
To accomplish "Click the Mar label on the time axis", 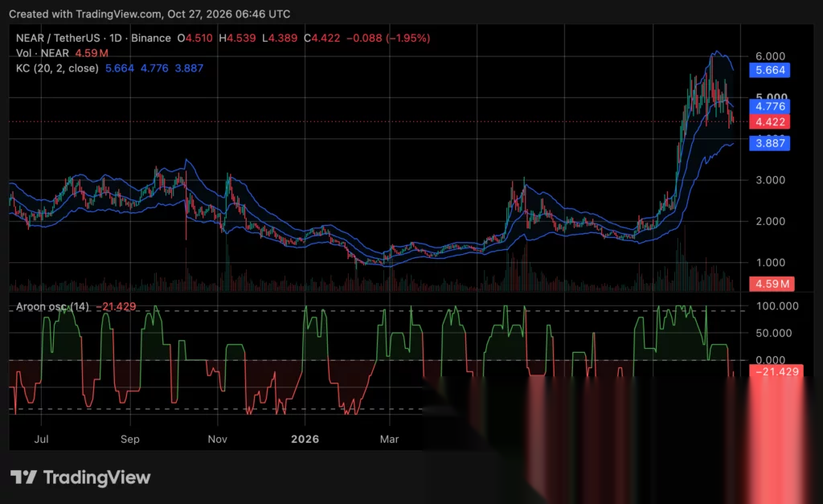I will tap(390, 439).
